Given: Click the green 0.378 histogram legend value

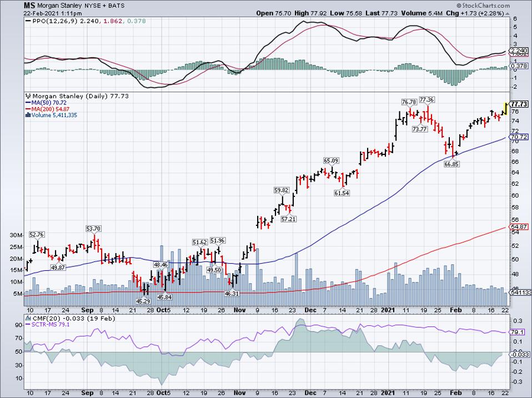Looking at the screenshot, I should (136, 21).
